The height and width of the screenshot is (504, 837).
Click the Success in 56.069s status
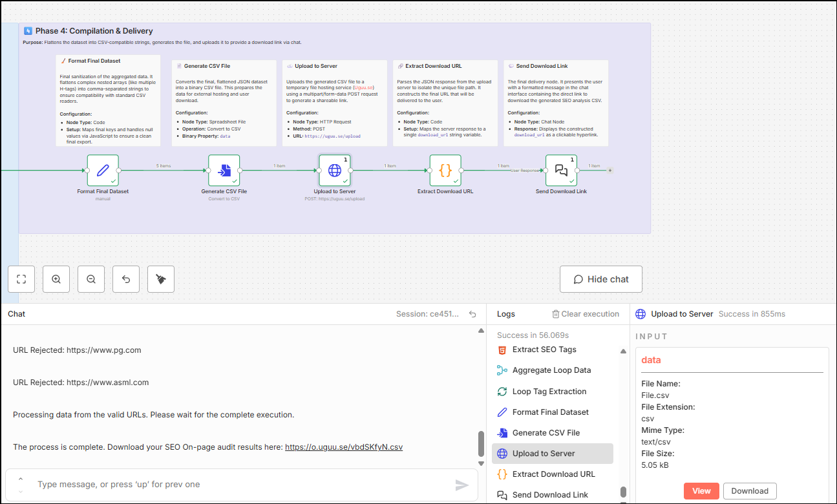point(533,335)
